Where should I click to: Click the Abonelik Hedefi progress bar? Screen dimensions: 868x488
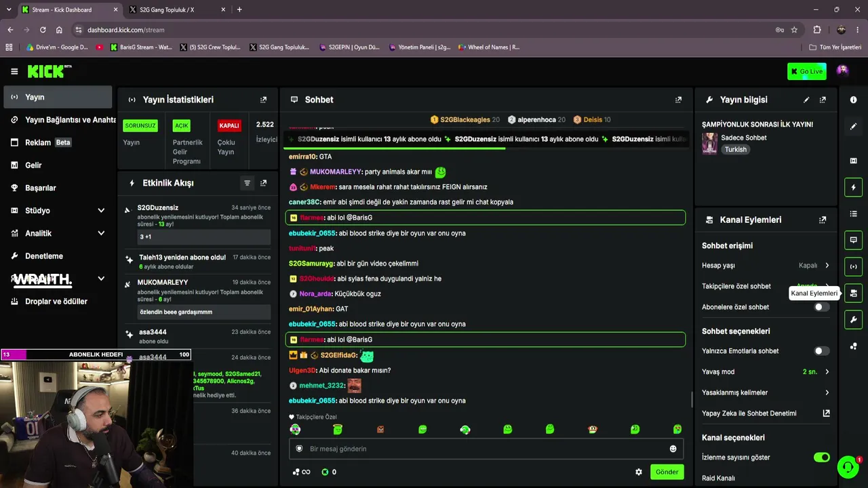(x=96, y=354)
